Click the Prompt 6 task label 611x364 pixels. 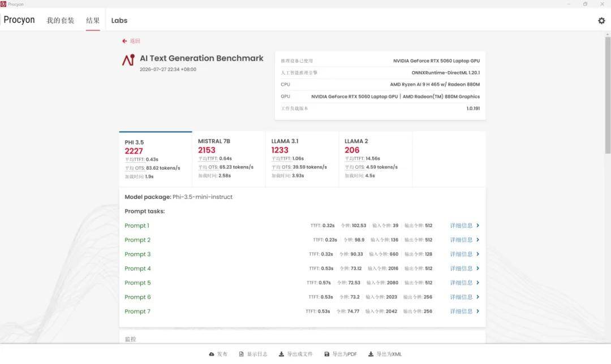tap(137, 297)
